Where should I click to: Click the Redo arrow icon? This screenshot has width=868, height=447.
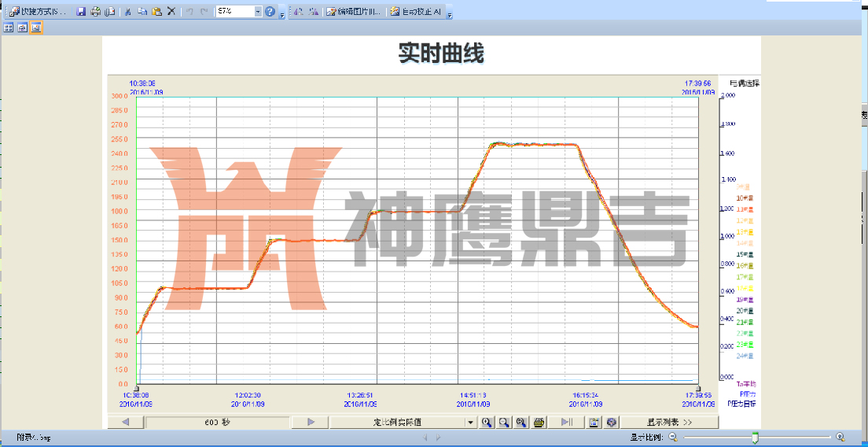tap(204, 11)
